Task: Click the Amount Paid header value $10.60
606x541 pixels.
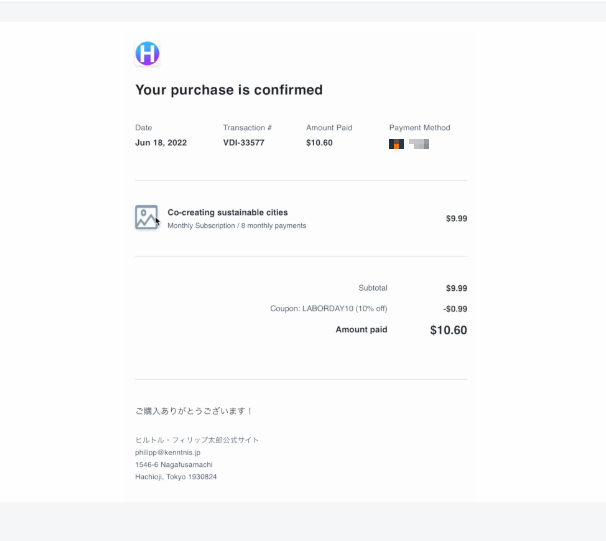Action: point(319,143)
